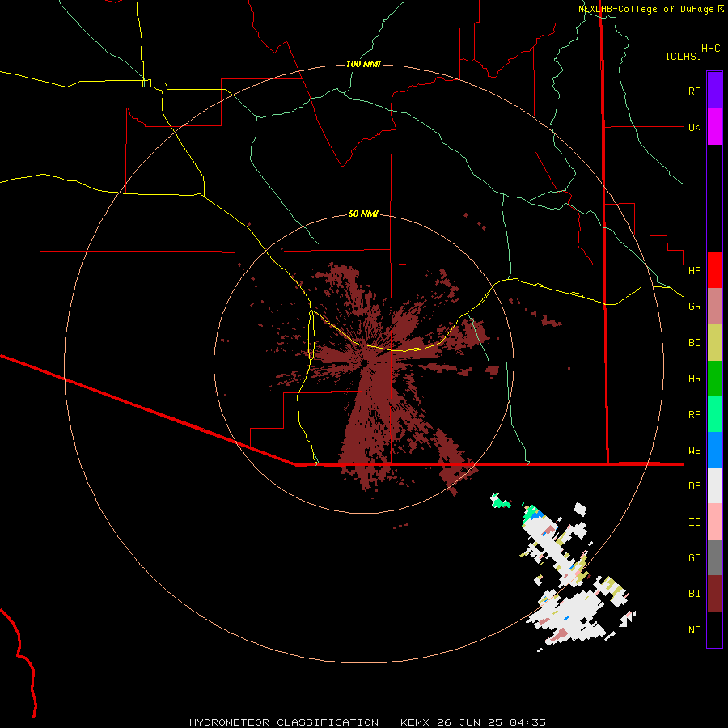This screenshot has width=728, height=728.
Task: Click the RF legend label
Action: pos(694,91)
